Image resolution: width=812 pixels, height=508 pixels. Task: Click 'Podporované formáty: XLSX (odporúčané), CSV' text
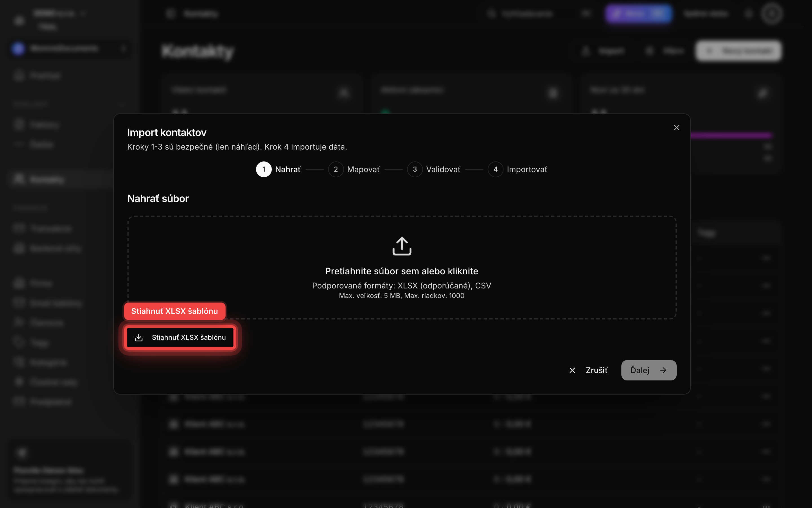[402, 286]
